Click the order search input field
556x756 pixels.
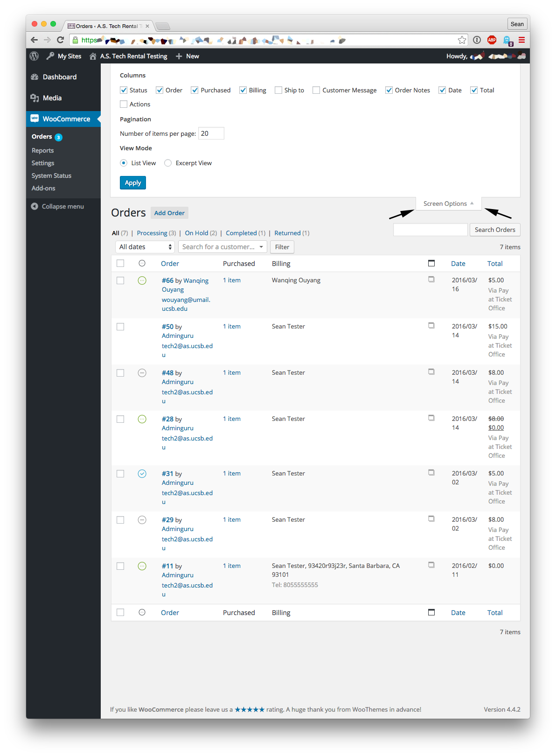tap(430, 230)
